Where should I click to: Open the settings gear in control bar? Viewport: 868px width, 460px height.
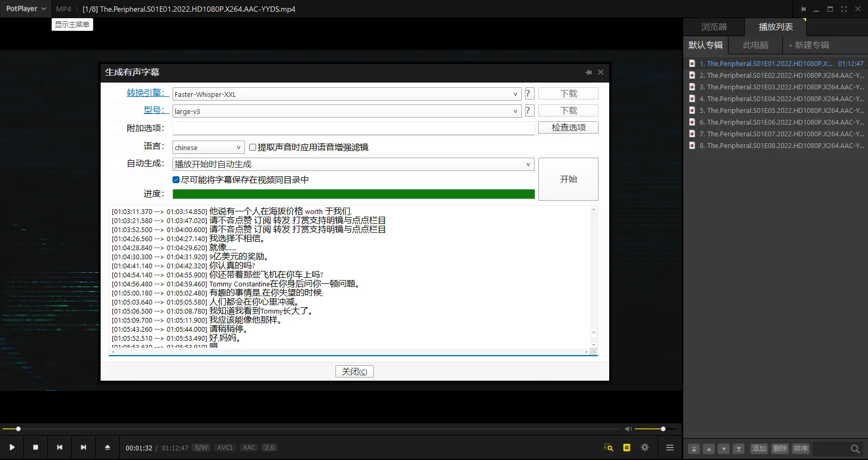tap(645, 448)
